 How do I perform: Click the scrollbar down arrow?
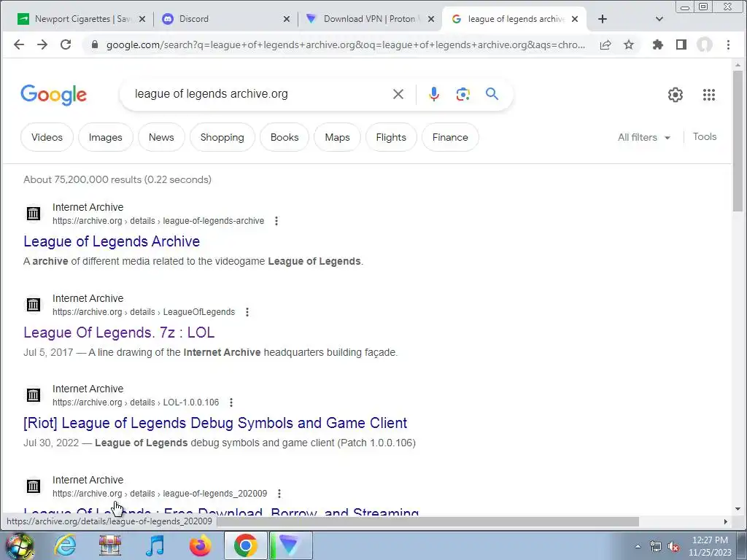coord(738,508)
